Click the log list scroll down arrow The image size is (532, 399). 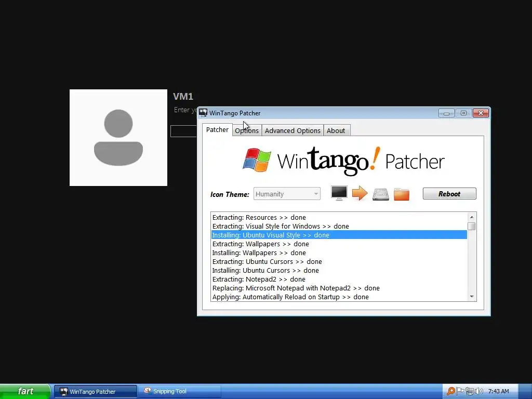coord(472,297)
